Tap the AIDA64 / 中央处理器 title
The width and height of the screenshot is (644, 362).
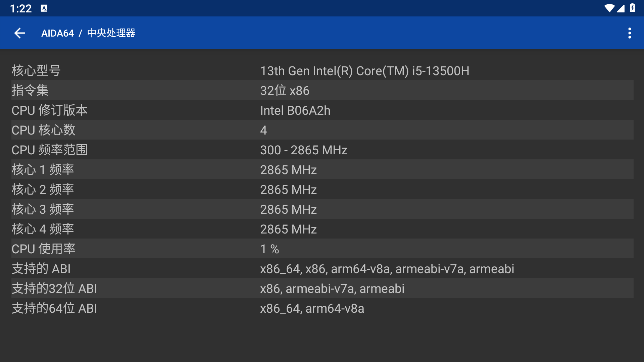pos(88,33)
